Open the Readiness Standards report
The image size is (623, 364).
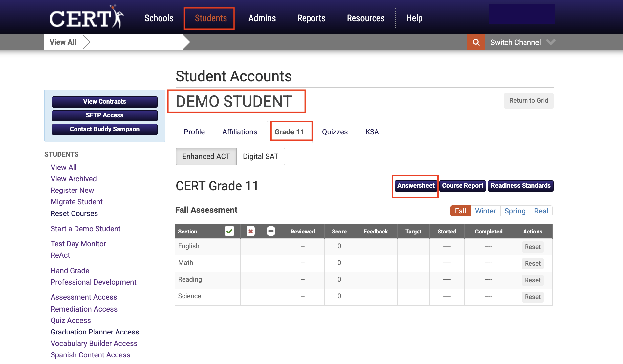click(x=521, y=186)
